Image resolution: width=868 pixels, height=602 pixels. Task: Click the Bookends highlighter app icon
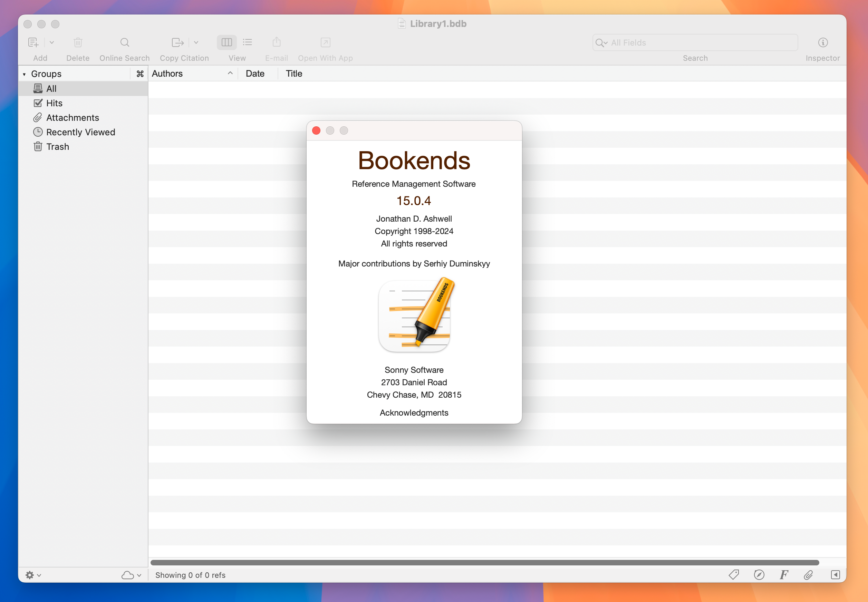(x=416, y=315)
